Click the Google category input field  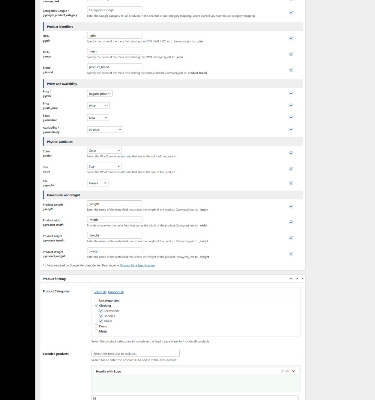click(x=115, y=10)
